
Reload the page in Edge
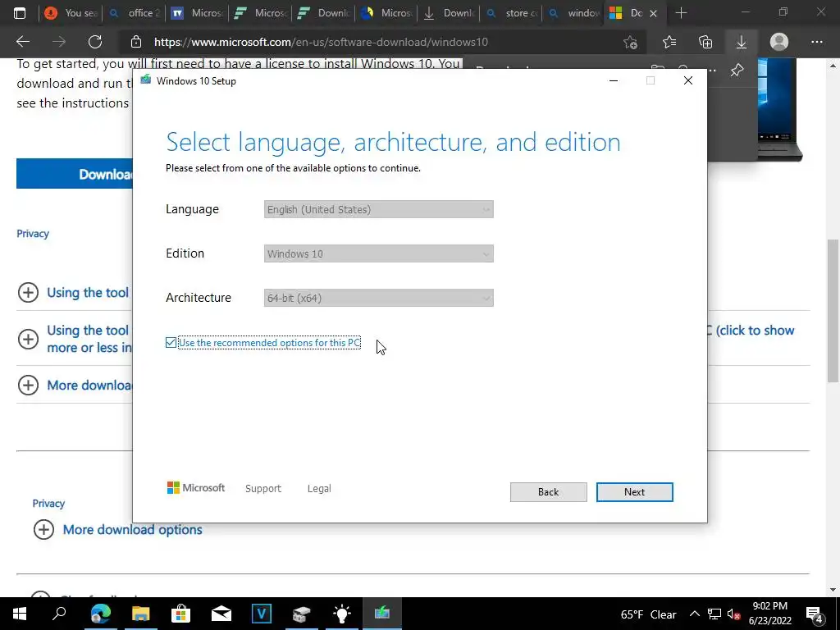click(x=95, y=42)
